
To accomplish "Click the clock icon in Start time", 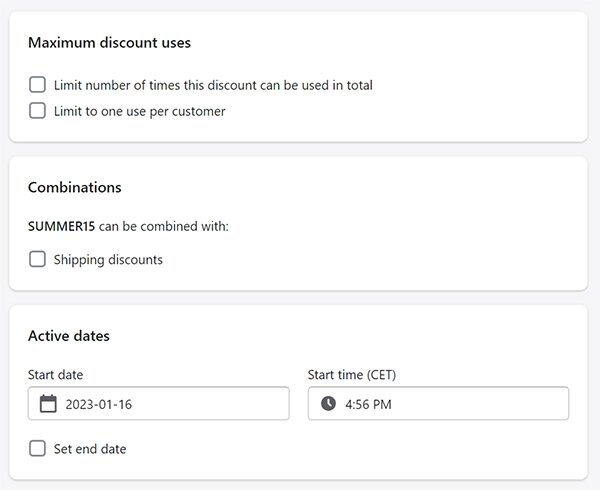I will tap(328, 403).
